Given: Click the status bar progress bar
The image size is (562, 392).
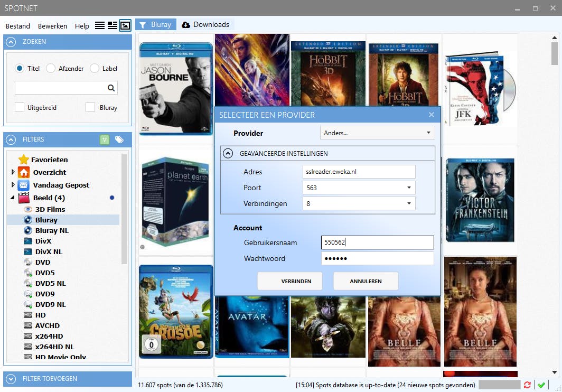Looking at the screenshot, I should [499, 385].
